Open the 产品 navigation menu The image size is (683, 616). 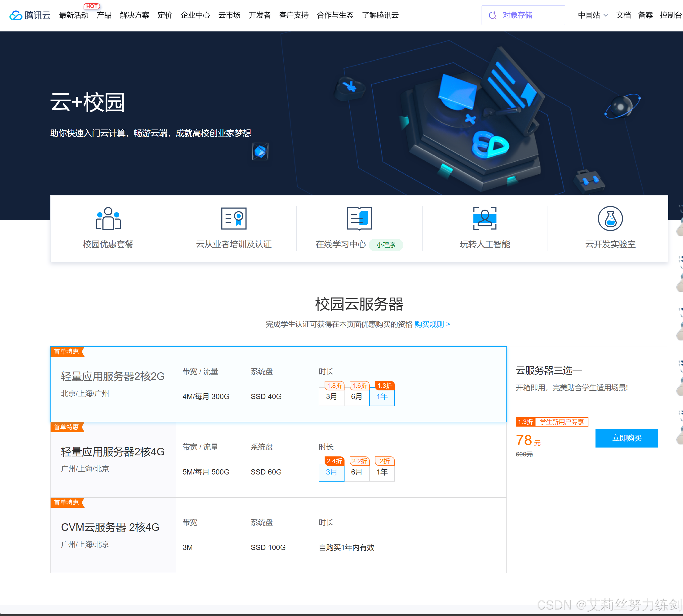(x=104, y=15)
